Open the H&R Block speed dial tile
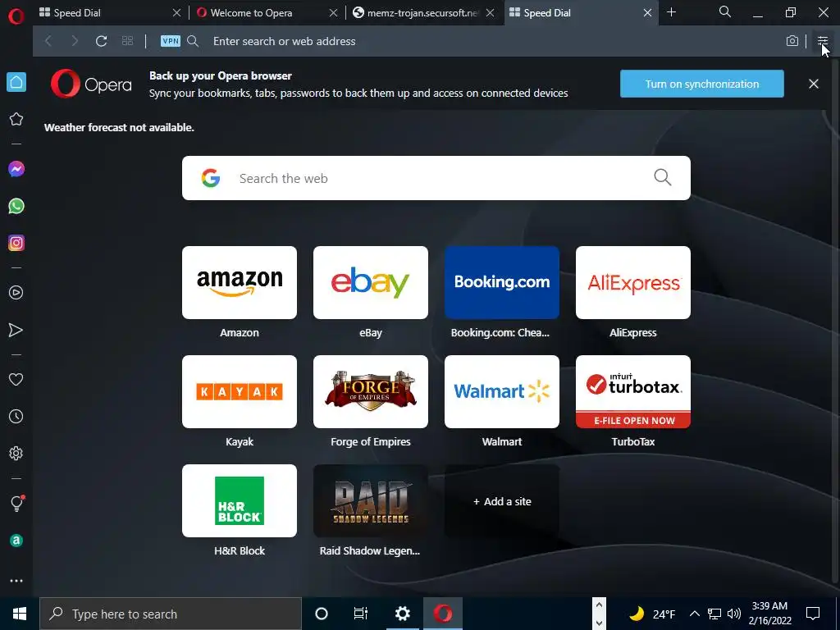This screenshot has width=840, height=630. coord(240,501)
